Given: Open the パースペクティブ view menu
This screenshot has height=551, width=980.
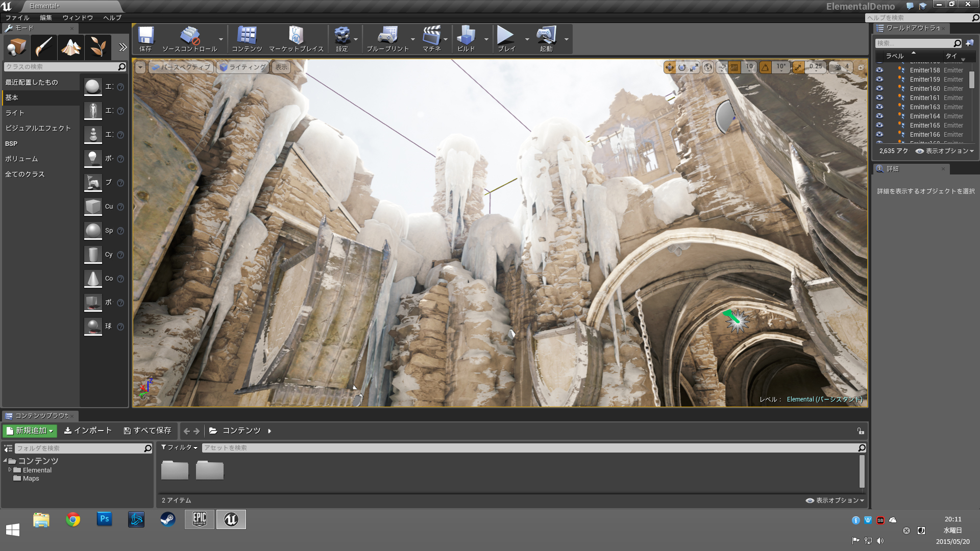Looking at the screenshot, I should point(181,67).
